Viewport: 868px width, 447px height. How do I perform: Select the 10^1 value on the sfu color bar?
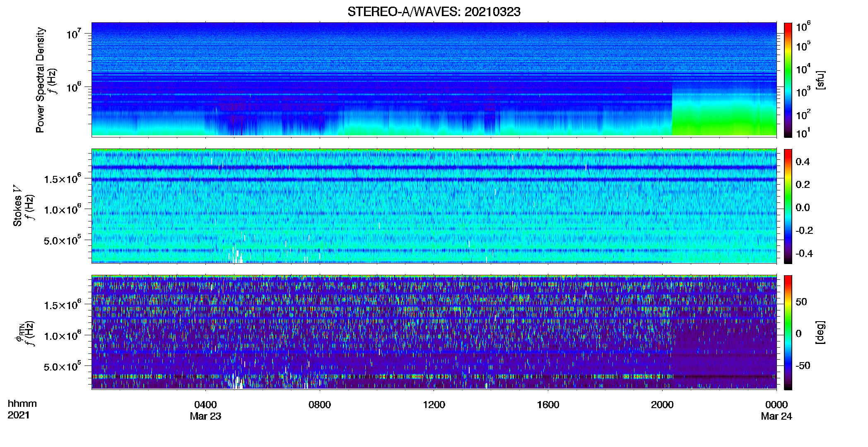point(803,133)
